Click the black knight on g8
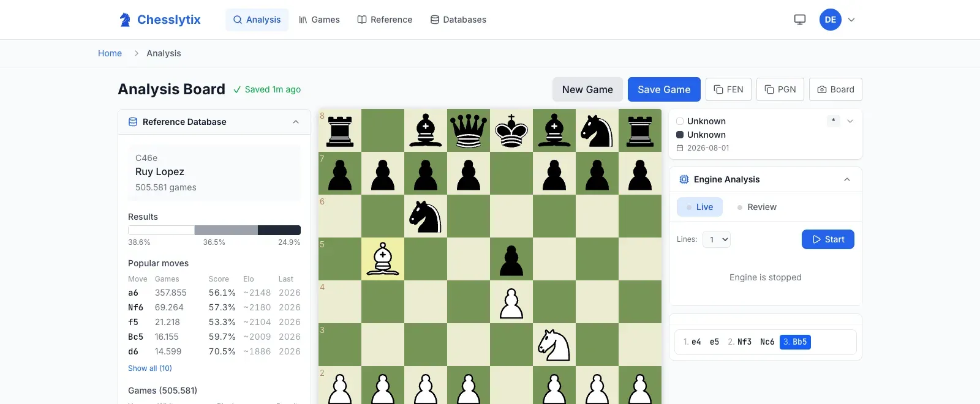The image size is (980, 404). pos(597,130)
